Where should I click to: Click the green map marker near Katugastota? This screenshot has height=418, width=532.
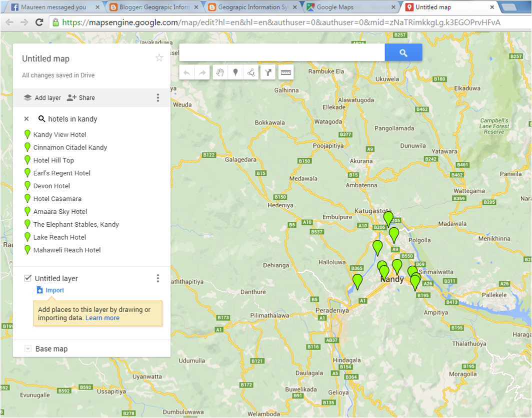388,218
